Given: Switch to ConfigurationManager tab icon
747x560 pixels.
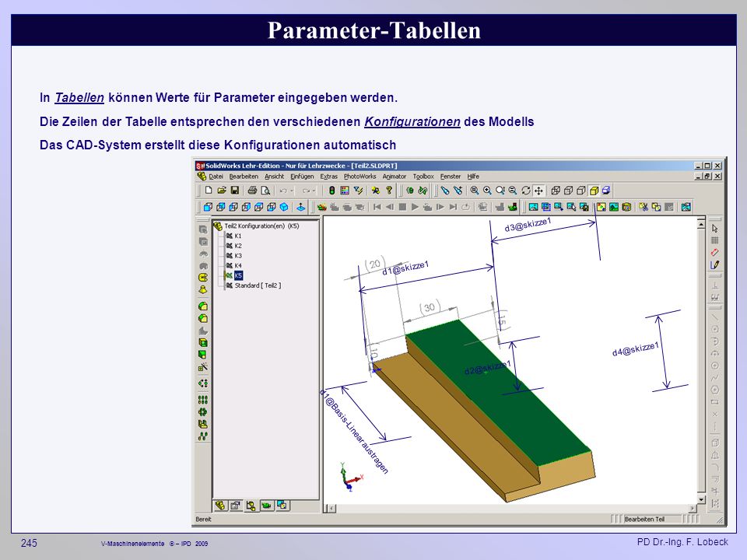Looking at the screenshot, I should click(x=251, y=506).
